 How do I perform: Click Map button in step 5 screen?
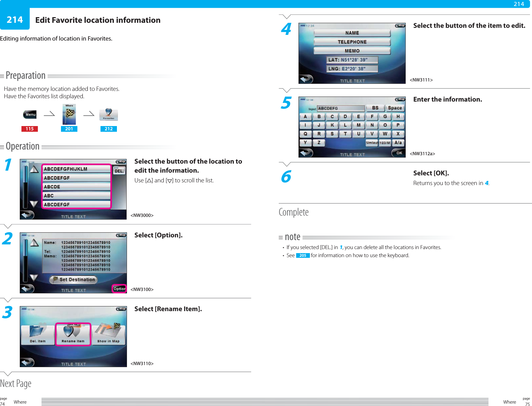pyautogui.click(x=400, y=100)
